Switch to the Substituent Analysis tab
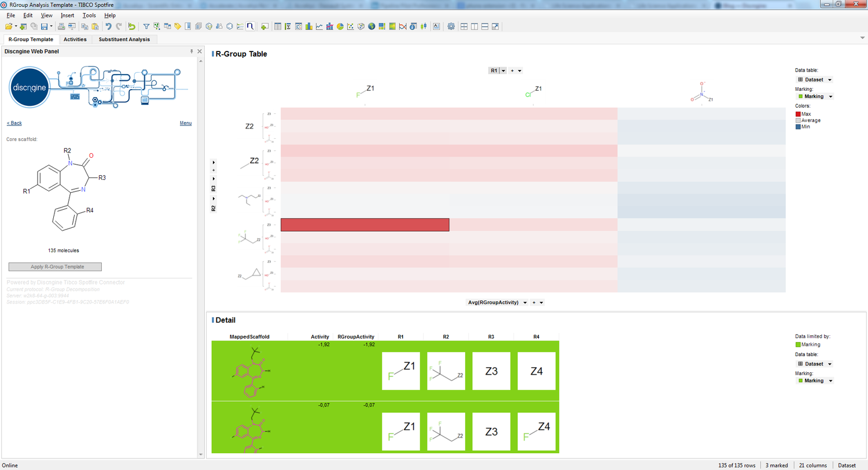 [124, 39]
